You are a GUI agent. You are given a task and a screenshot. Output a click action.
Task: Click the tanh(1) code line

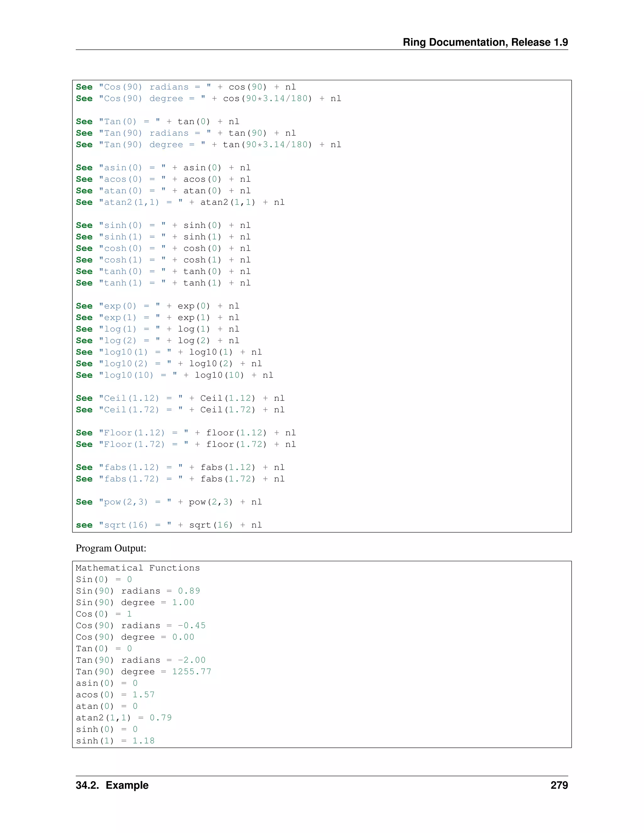163,283
